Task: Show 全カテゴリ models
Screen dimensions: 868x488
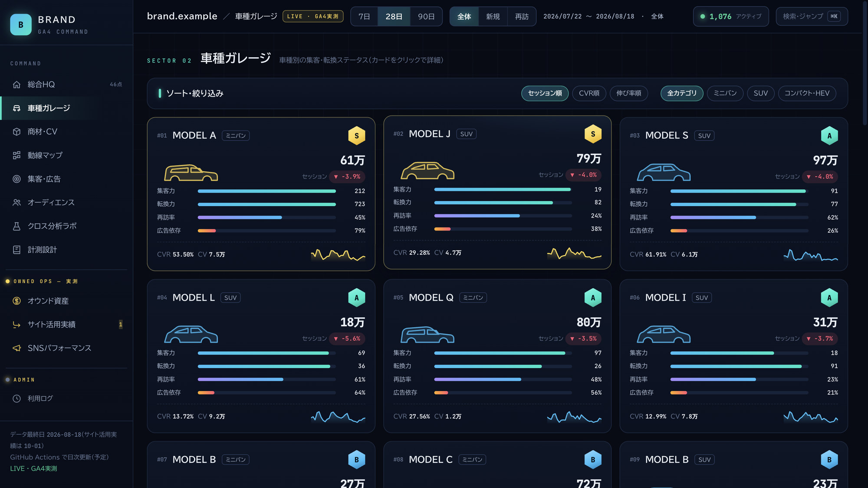Action: (x=682, y=93)
